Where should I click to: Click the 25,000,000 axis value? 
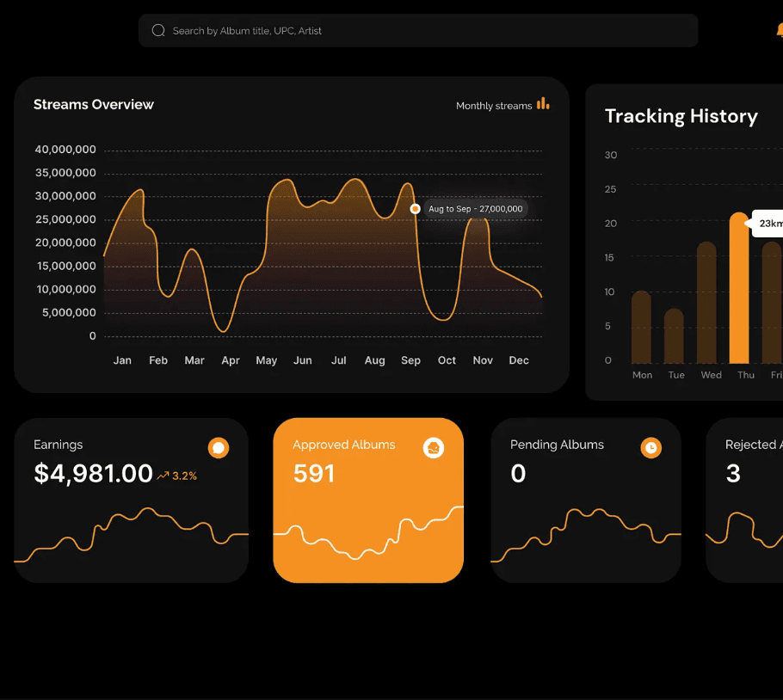point(65,219)
